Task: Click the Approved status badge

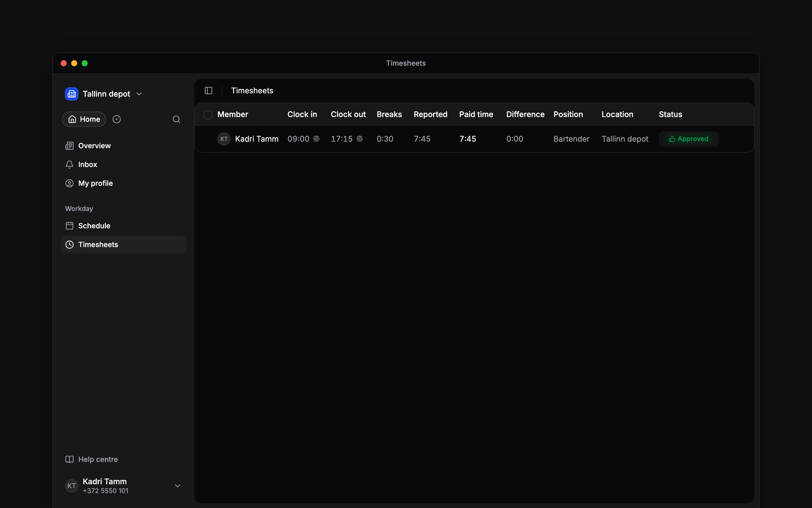Action: pos(688,139)
